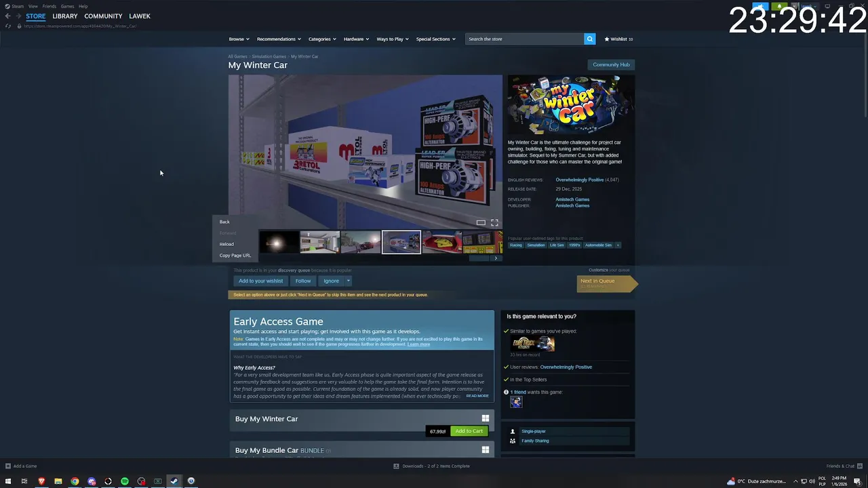This screenshot has width=868, height=488.
Task: Click the Search the store field
Action: click(524, 39)
